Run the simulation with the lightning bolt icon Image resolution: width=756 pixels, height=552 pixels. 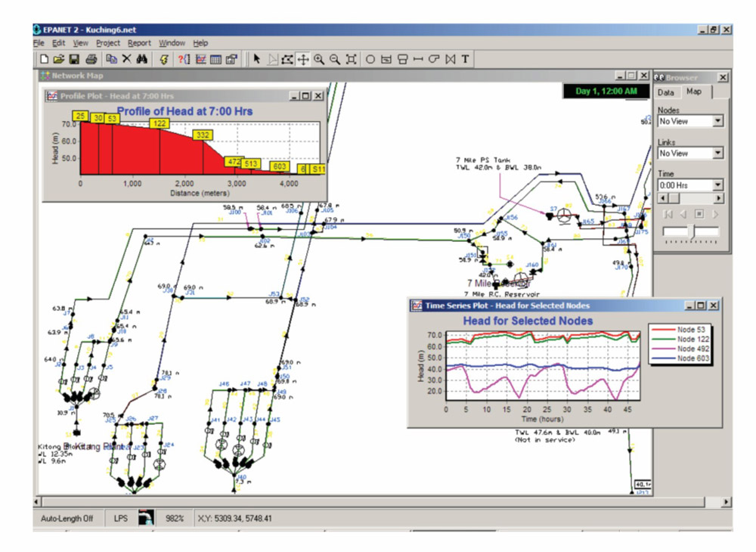164,59
